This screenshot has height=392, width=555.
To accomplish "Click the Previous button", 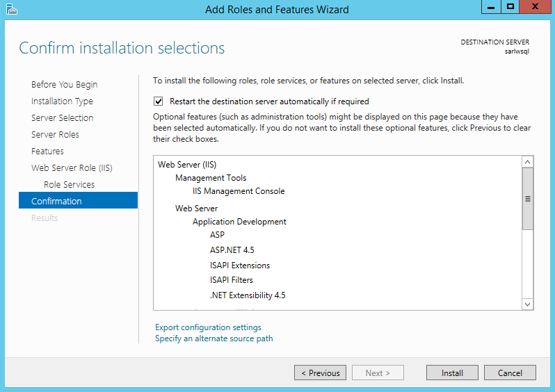I will 320,373.
